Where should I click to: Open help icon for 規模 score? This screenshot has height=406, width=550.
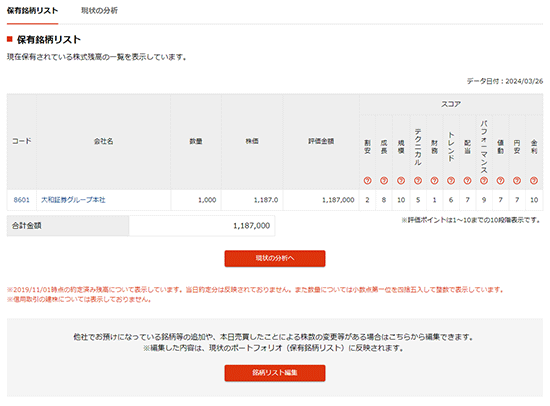pos(401,180)
